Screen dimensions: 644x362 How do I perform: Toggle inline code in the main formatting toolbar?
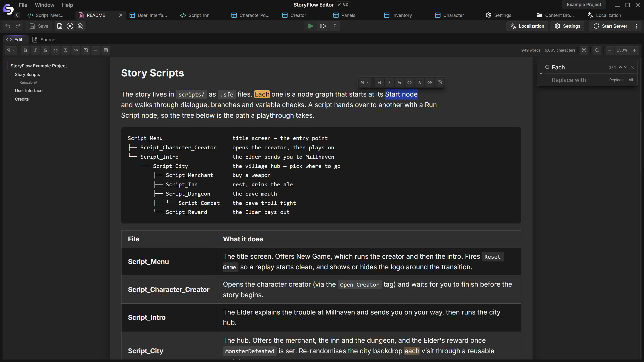55,51
